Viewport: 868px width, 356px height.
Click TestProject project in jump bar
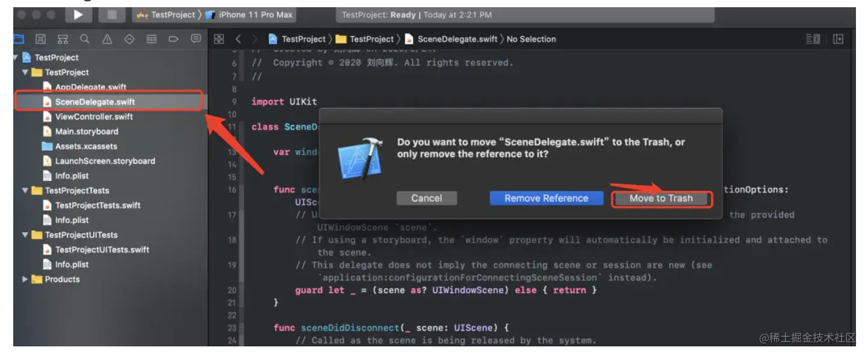pos(297,39)
